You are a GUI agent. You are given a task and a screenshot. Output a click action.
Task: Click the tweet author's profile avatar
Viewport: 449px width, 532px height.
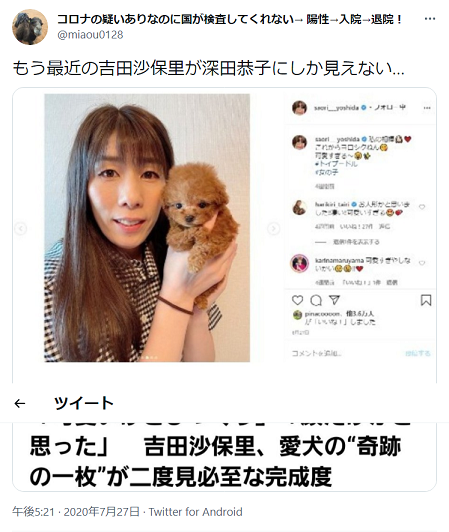[x=30, y=27]
